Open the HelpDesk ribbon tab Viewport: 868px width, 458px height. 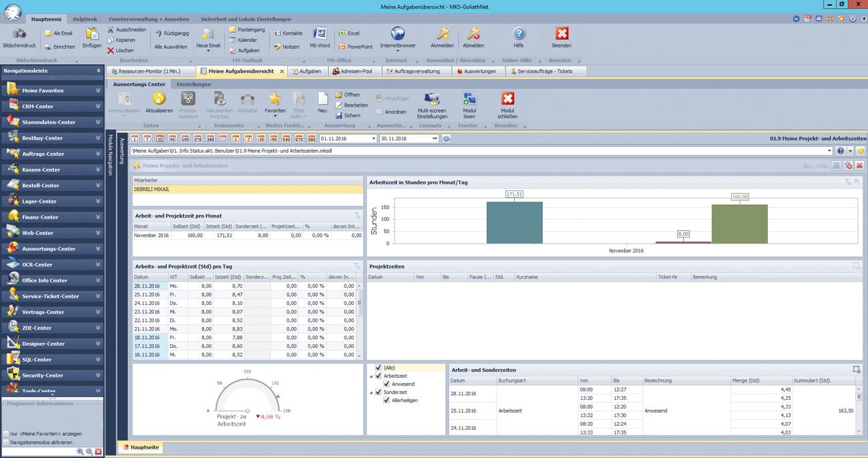84,19
